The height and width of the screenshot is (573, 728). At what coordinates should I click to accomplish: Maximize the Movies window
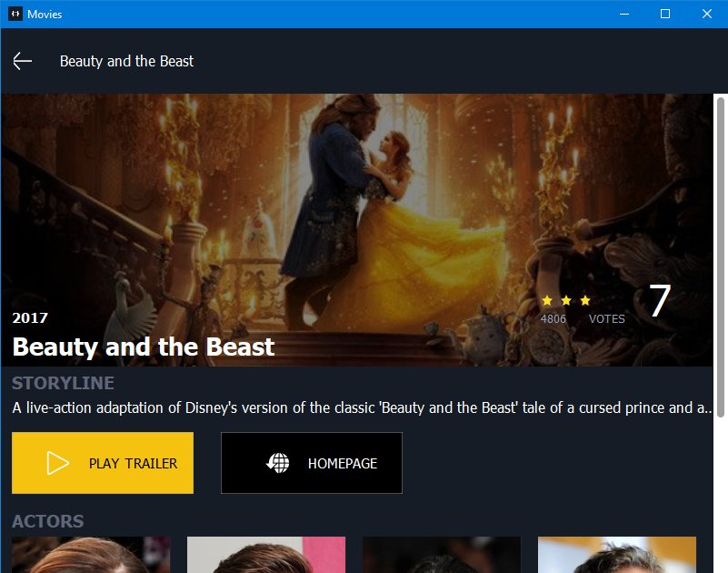(665, 14)
